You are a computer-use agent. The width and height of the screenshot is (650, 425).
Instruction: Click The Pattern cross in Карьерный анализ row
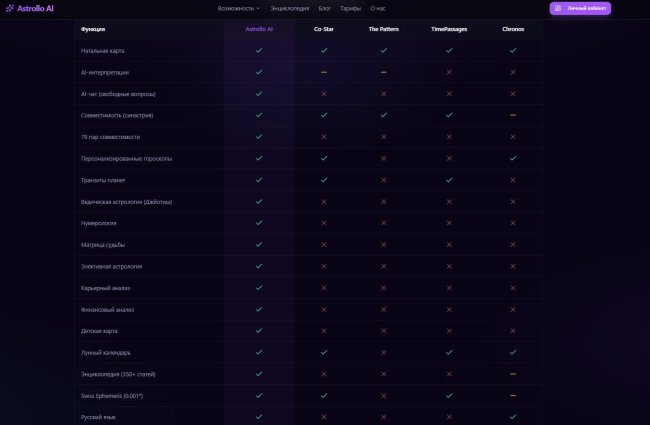click(383, 288)
